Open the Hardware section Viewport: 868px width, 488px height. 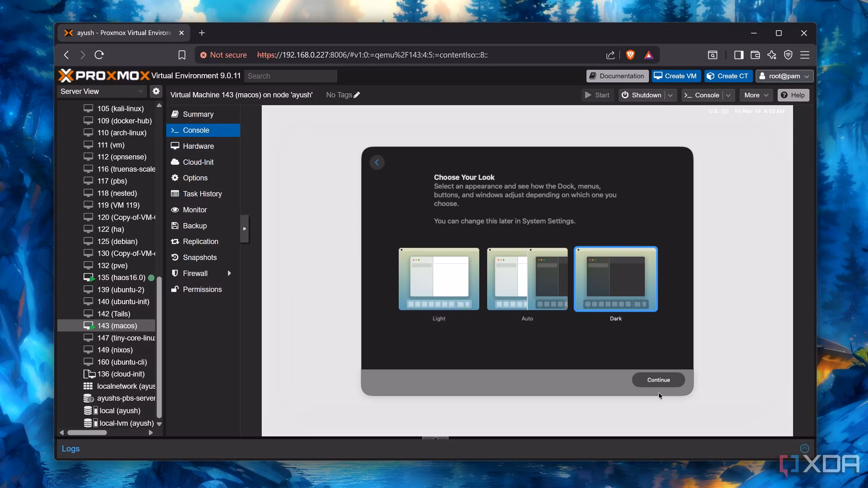203,146
